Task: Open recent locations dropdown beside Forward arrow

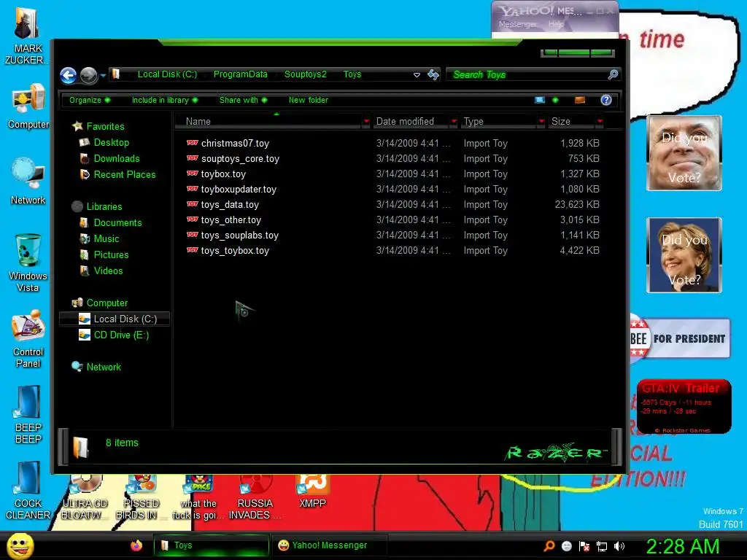Action: [103, 75]
